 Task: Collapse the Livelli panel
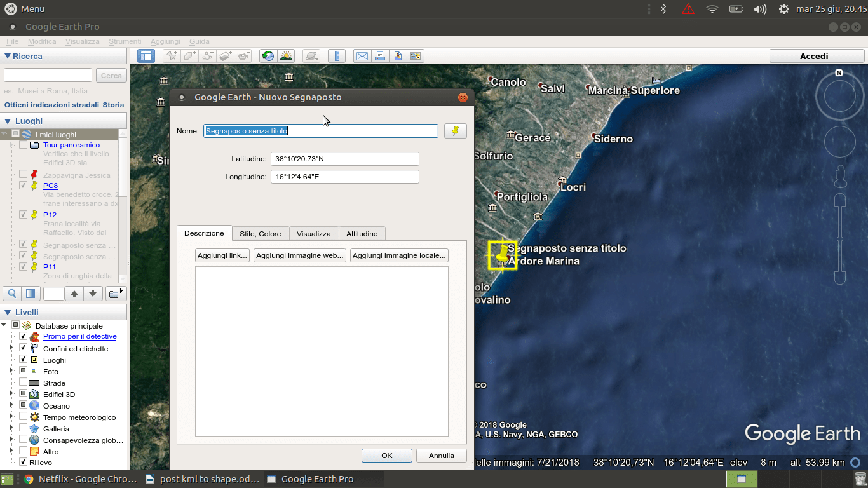(8, 312)
